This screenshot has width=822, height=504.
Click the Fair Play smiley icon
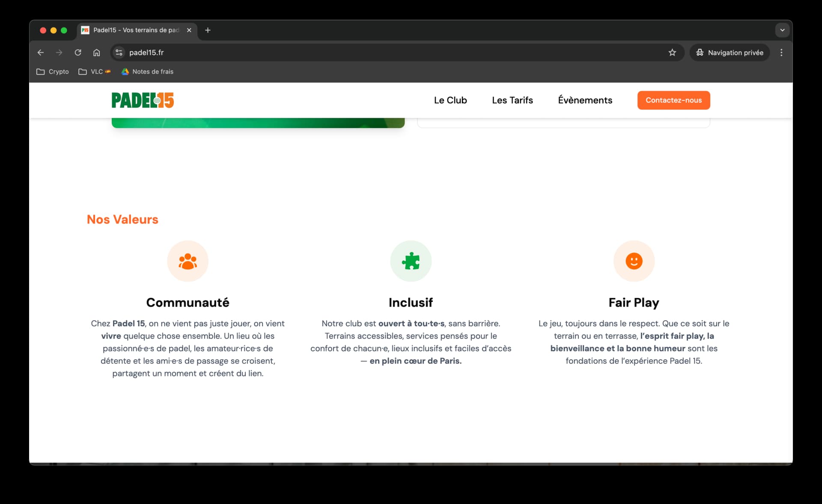[634, 261]
